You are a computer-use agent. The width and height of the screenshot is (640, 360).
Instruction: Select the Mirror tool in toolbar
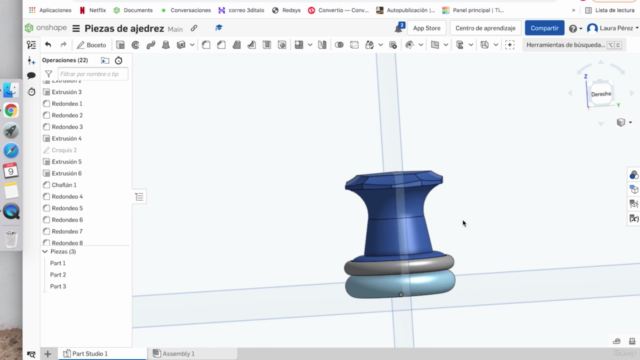tap(322, 45)
